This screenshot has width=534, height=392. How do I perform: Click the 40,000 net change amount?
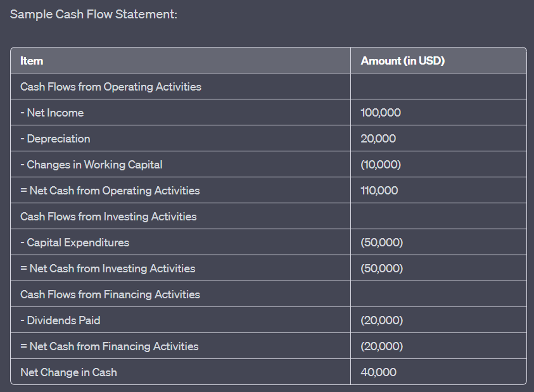[x=379, y=372]
